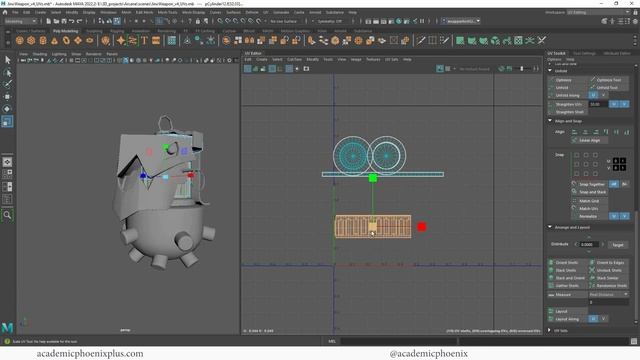Adjust the UV Editor dim image slider
Screen dimensions: 640x360
click(522, 69)
